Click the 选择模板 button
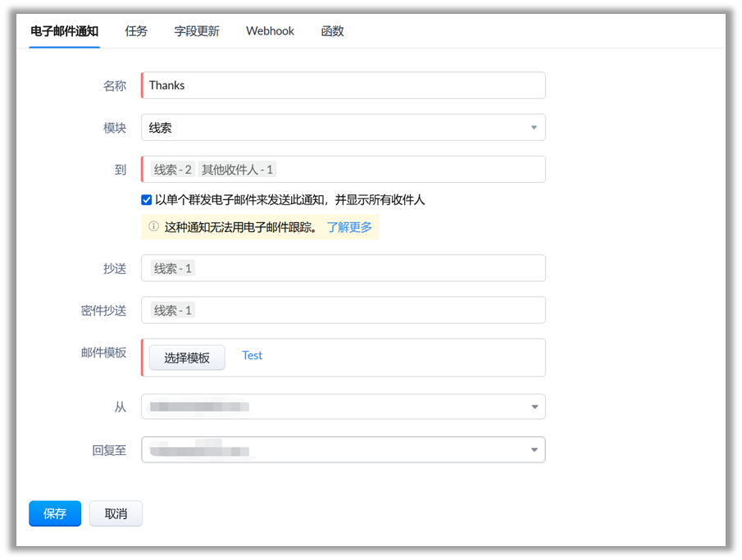 tap(187, 357)
